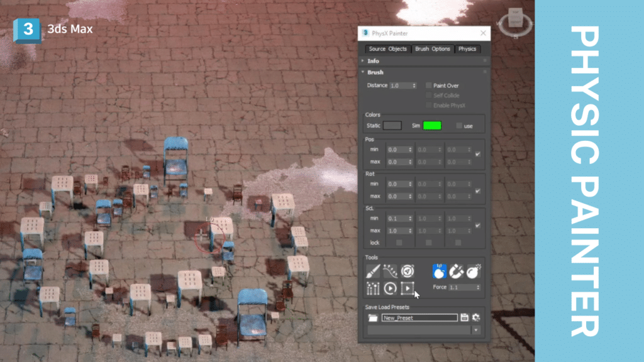The width and height of the screenshot is (644, 362).
Task: Click the play selection (dashed box) icon
Action: click(x=408, y=288)
